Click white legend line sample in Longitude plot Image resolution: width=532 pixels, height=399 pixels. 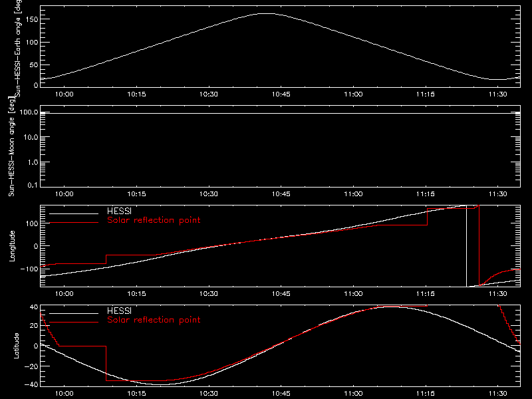point(74,213)
